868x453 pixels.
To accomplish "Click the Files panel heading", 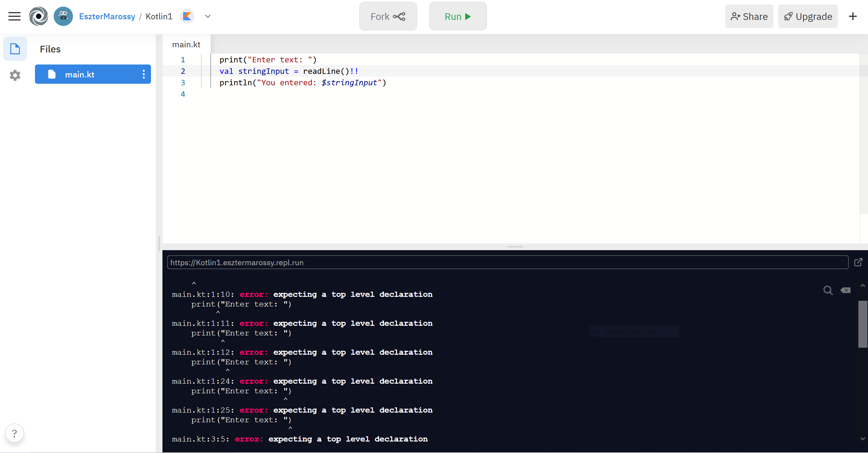I will pyautogui.click(x=50, y=49).
